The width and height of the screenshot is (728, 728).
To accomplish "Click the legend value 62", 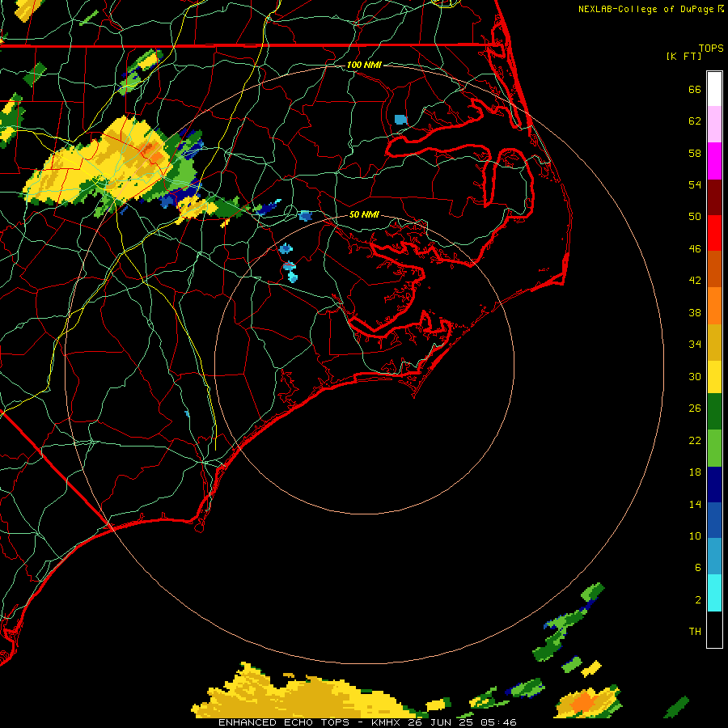I will (x=695, y=121).
